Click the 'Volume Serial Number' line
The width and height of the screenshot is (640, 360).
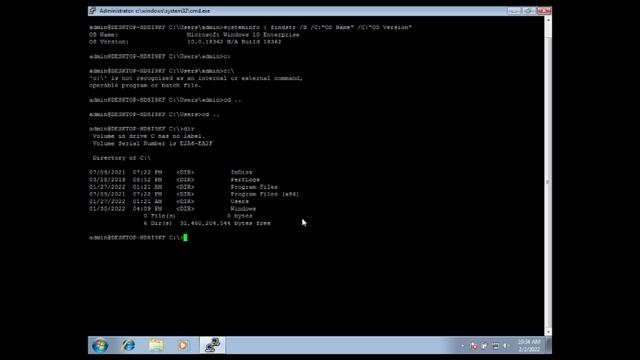coord(152,144)
